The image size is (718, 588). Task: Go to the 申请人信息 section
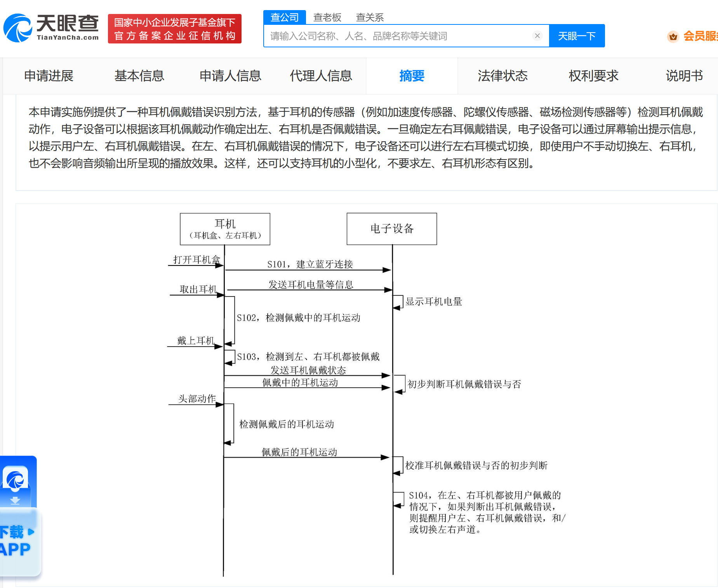point(230,76)
